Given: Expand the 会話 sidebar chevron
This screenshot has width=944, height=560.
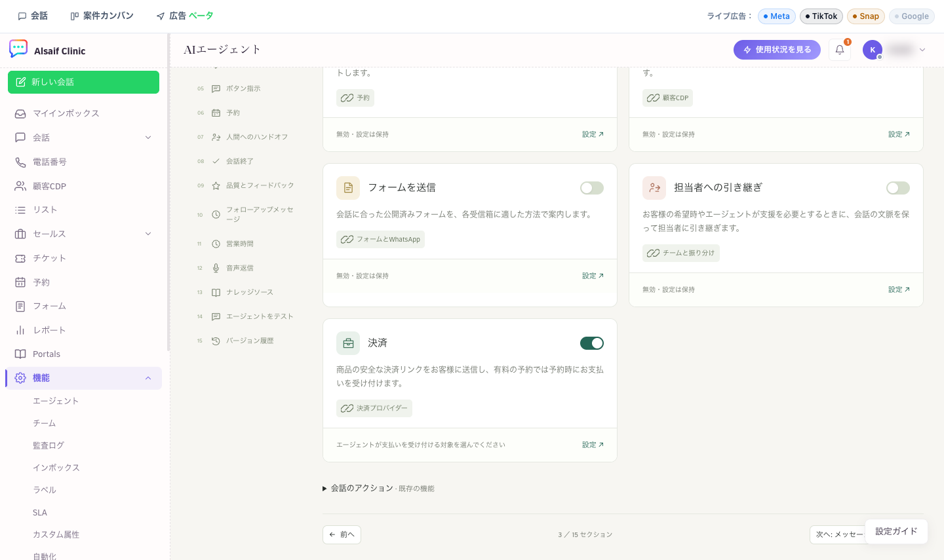Looking at the screenshot, I should point(148,138).
